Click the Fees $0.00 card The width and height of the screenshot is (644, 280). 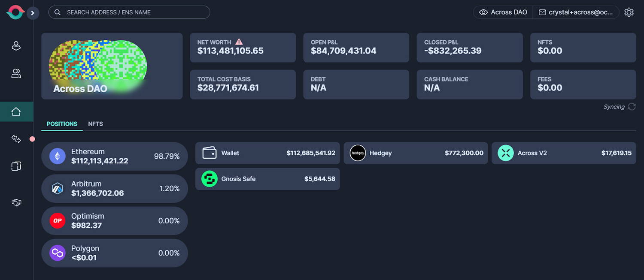click(x=583, y=84)
